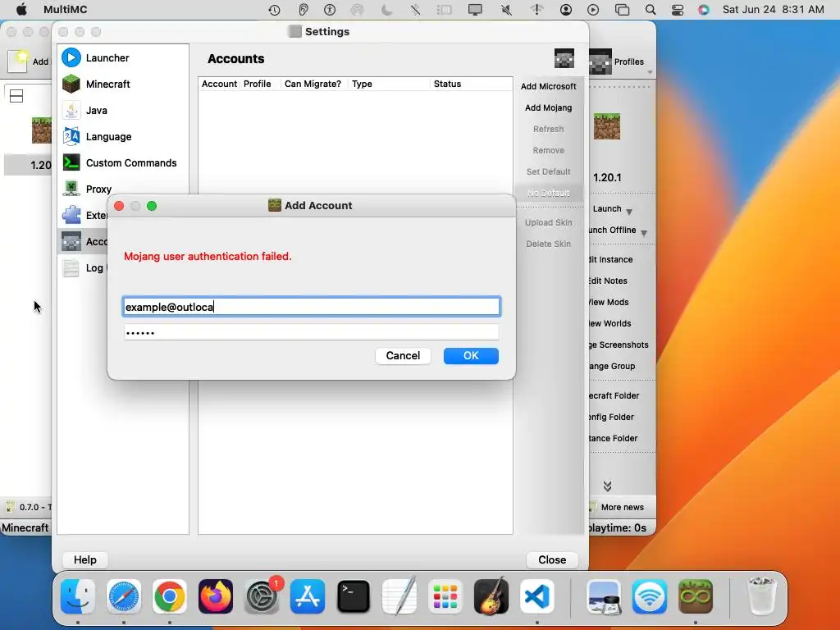Click the Steve head icon in Accounts header
The image size is (840, 630).
[564, 58]
